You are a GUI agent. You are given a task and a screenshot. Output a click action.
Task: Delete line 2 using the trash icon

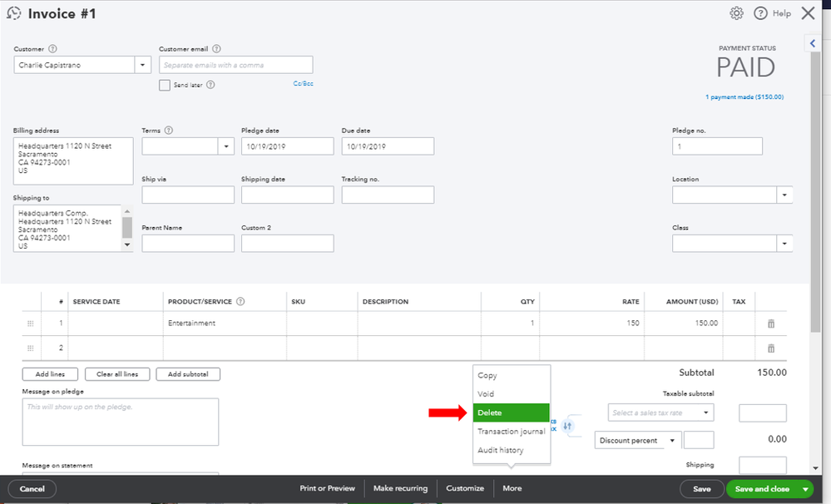(x=771, y=348)
